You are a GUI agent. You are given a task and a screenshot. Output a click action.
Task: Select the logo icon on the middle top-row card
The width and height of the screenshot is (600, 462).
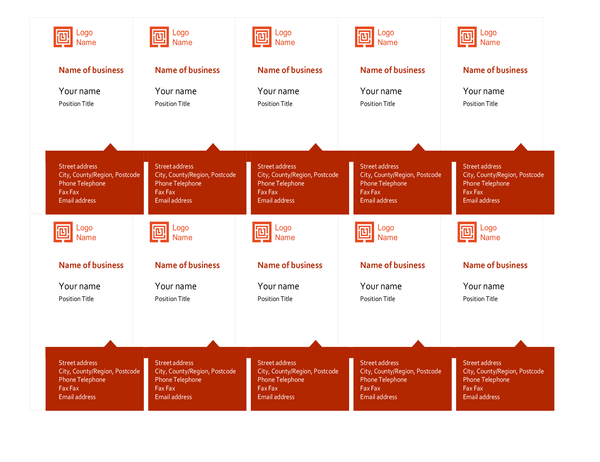262,37
